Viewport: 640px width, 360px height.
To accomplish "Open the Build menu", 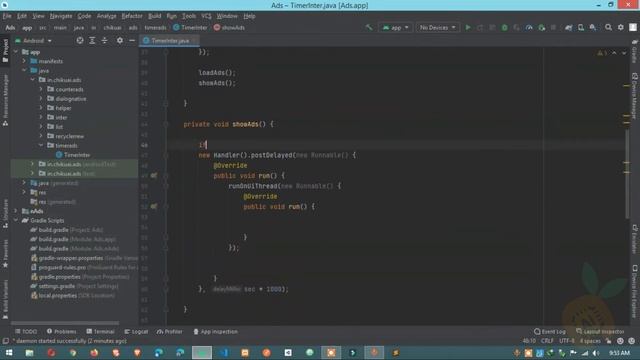I will pyautogui.click(x=154, y=16).
